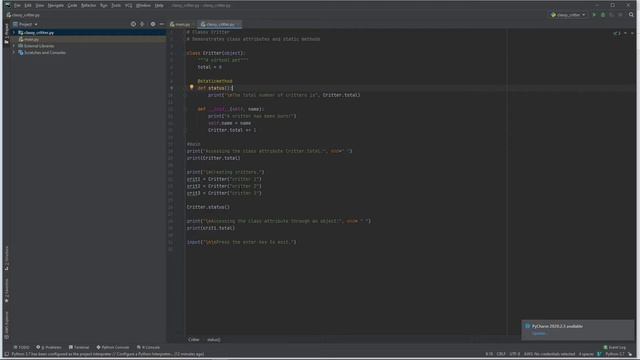Image resolution: width=640 pixels, height=360 pixels.
Task: Click the 4 spaces indent status entry
Action: pyautogui.click(x=586, y=354)
